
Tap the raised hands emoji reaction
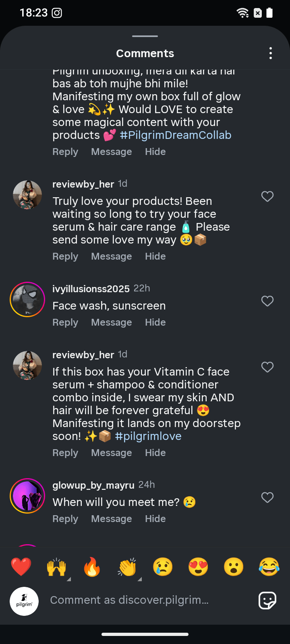[x=56, y=567]
